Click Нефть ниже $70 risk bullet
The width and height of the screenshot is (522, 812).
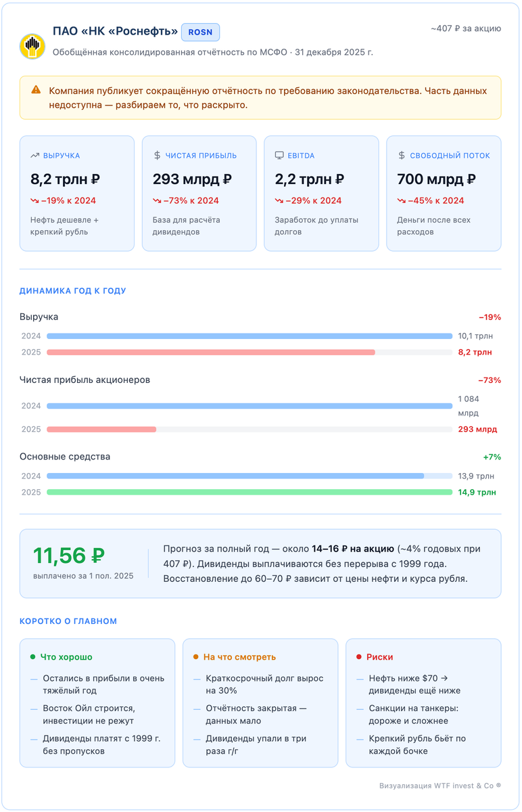414,685
